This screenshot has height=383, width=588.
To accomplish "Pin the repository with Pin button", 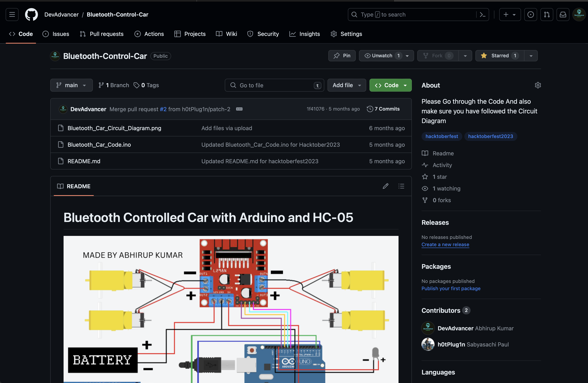I will (x=342, y=56).
